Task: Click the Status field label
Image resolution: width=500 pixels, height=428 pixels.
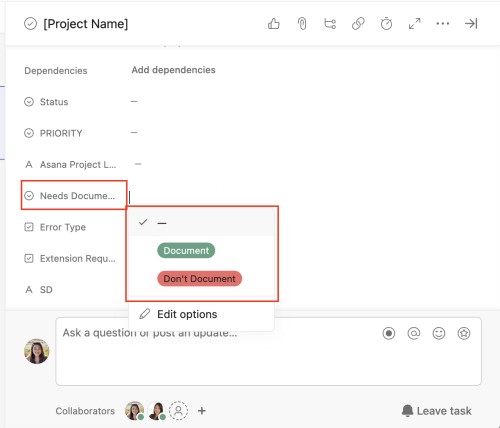Action: point(54,102)
